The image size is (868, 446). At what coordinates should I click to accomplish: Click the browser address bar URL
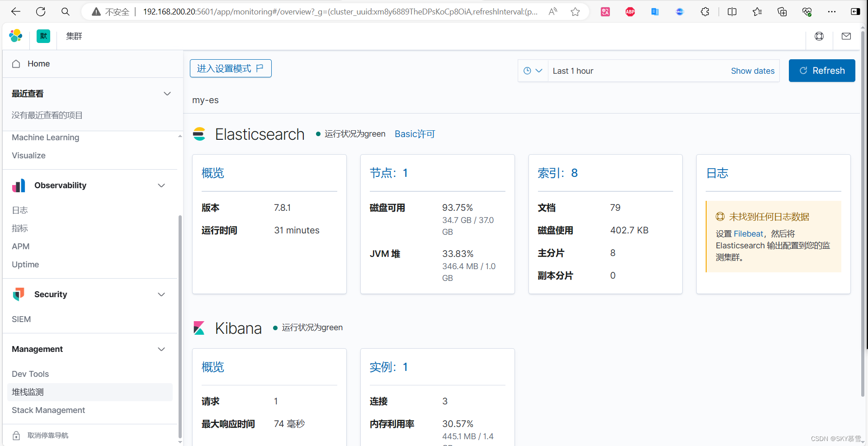click(x=340, y=12)
